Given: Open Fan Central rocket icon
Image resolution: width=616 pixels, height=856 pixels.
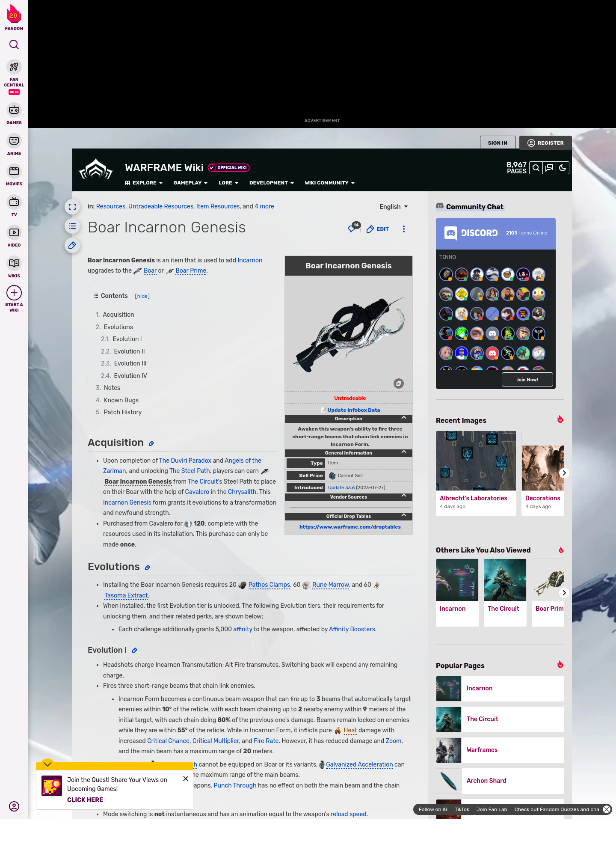Looking at the screenshot, I should [x=14, y=67].
